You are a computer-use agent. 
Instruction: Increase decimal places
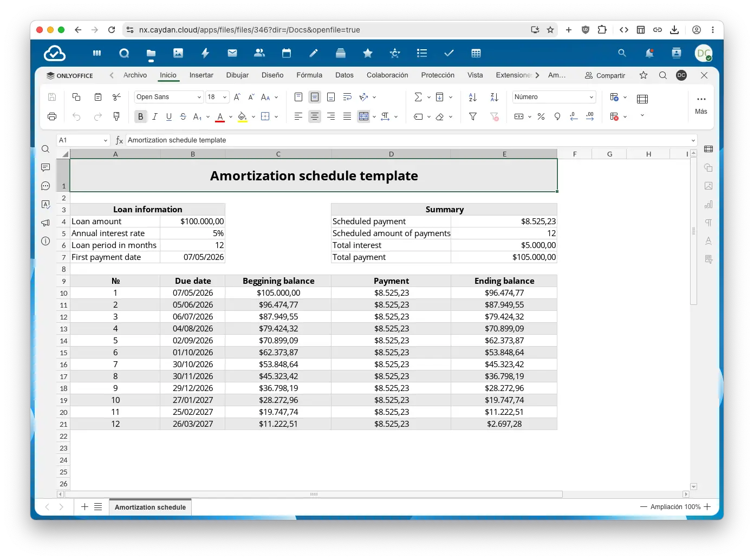(x=590, y=116)
